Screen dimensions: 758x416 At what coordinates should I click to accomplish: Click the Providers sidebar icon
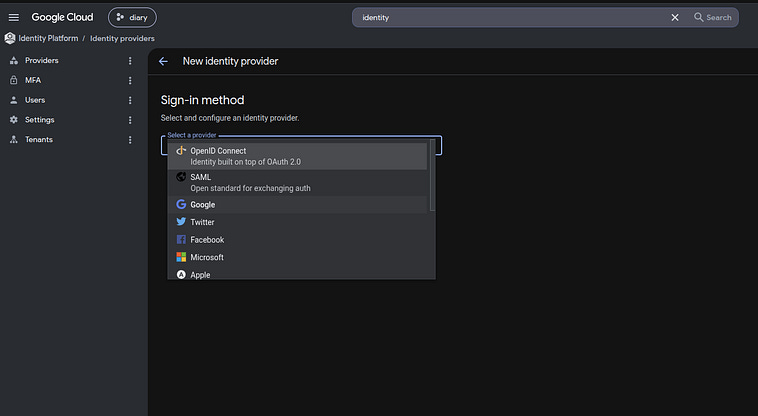tap(14, 60)
